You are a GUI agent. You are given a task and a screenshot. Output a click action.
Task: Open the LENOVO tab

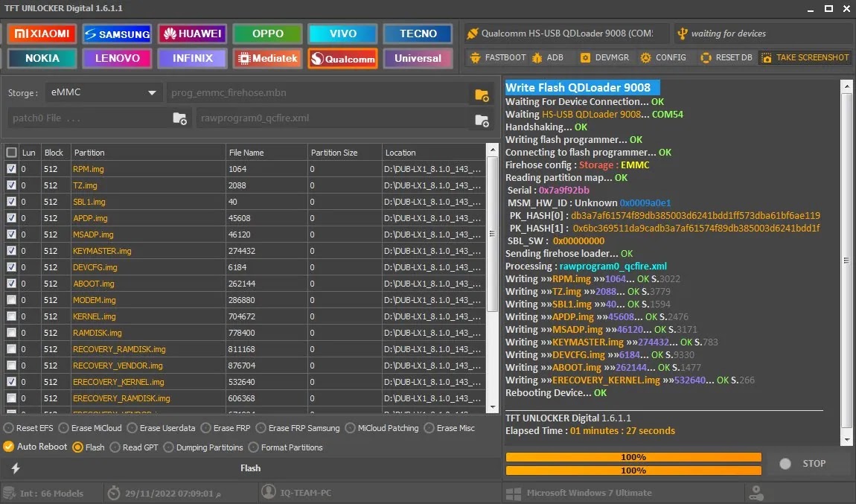[118, 58]
